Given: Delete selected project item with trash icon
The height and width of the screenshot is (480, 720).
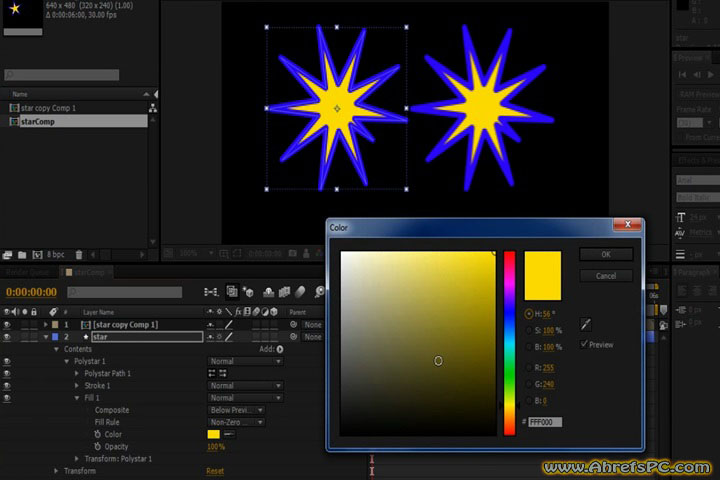Looking at the screenshot, I should click(79, 254).
